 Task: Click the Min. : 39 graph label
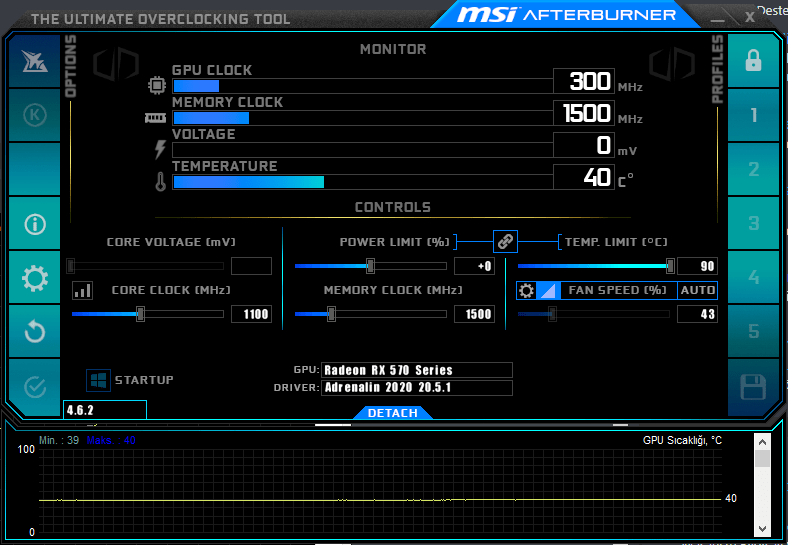(x=59, y=440)
